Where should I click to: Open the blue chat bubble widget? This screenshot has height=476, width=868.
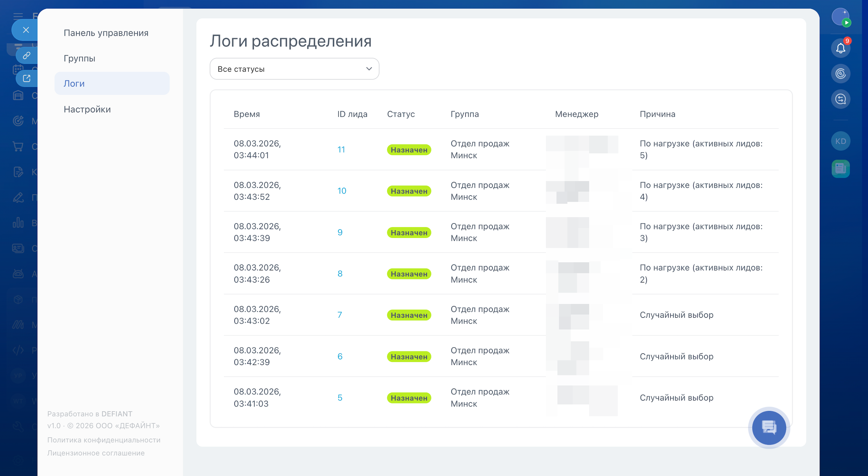769,427
